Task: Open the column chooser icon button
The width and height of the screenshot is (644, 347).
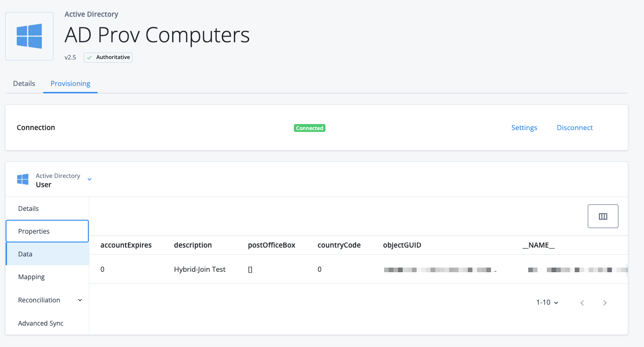Action: [x=603, y=216]
